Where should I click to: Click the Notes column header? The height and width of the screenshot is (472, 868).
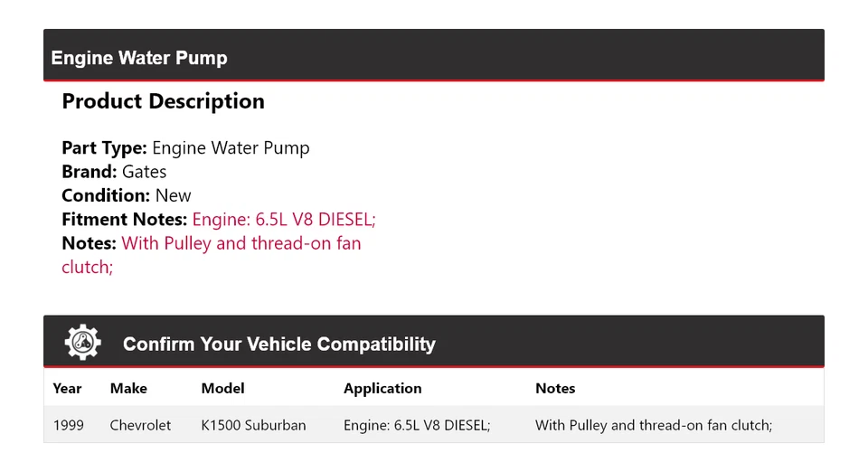pos(555,389)
